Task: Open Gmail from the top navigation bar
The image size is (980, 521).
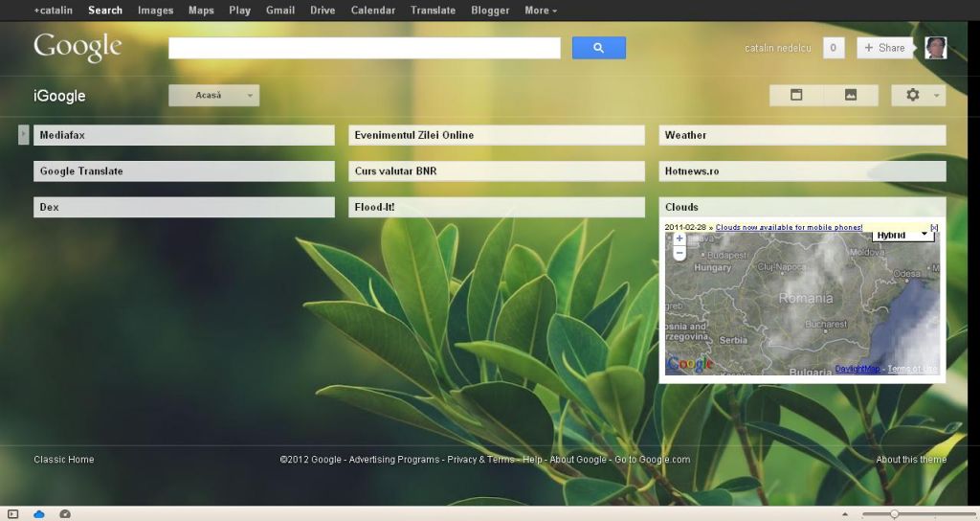Action: coord(279,11)
